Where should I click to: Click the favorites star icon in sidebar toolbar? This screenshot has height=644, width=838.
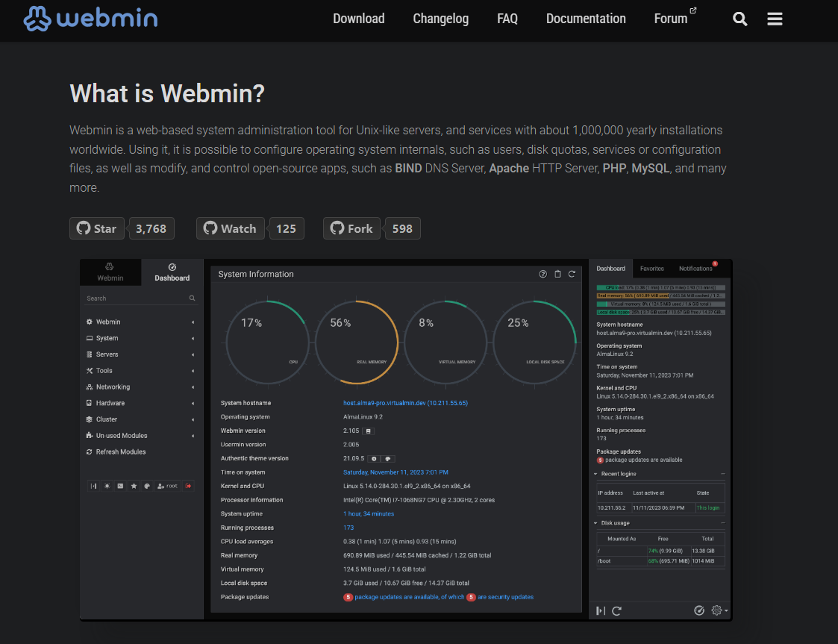(x=134, y=487)
